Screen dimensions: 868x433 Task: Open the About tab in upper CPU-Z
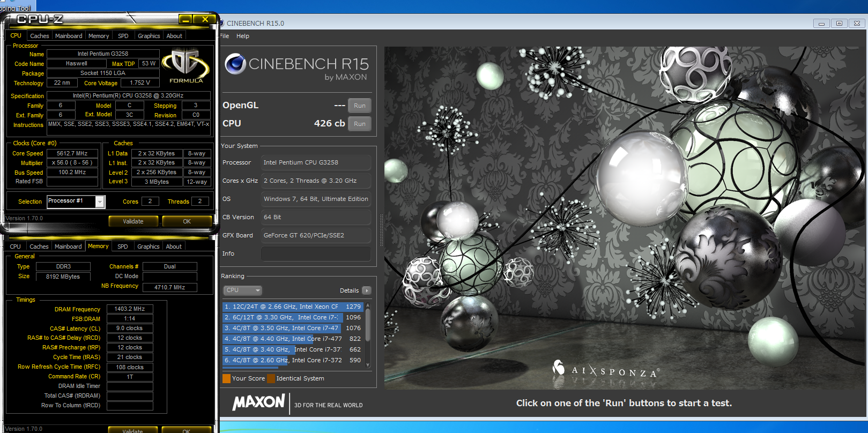[174, 36]
